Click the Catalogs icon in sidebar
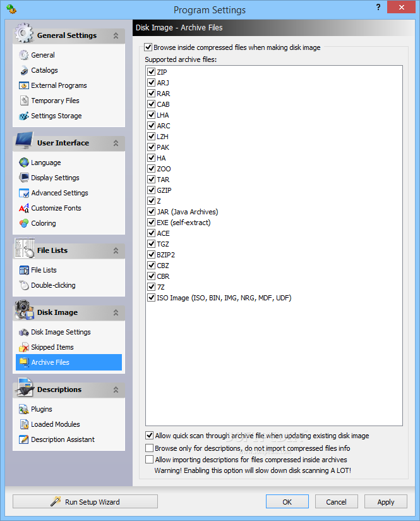The height and width of the screenshot is (521, 420). point(24,70)
